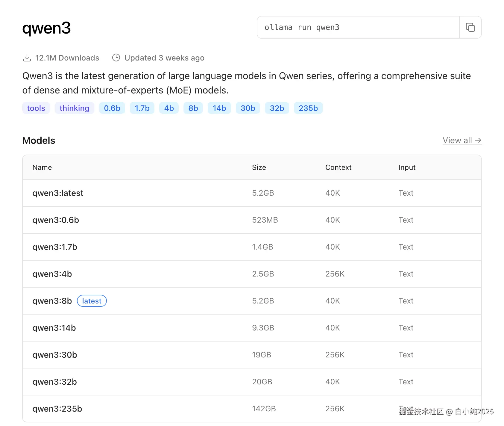Click the 523MB size value
Viewport: 504px width, 426px height.
click(x=265, y=220)
